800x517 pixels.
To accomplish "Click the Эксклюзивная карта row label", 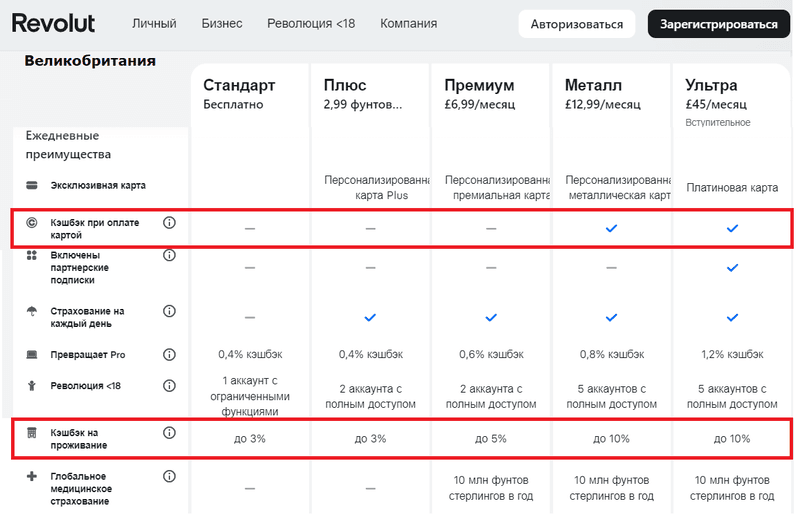I will point(98,185).
